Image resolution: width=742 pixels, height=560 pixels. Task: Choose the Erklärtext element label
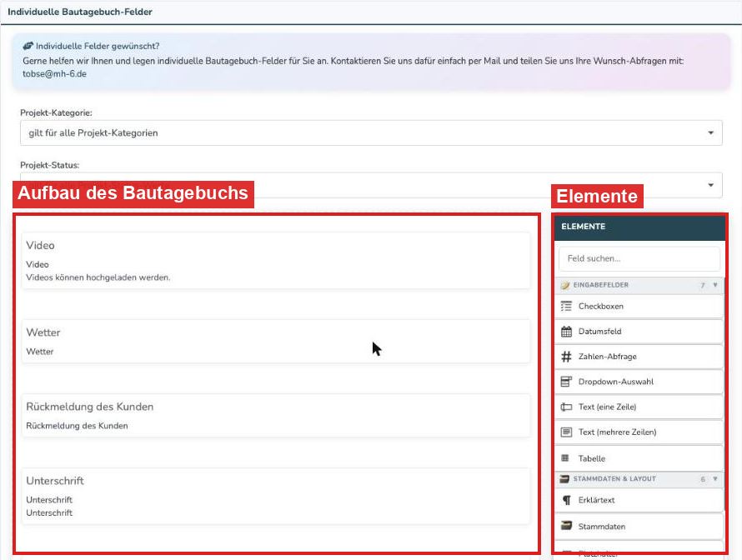point(596,500)
